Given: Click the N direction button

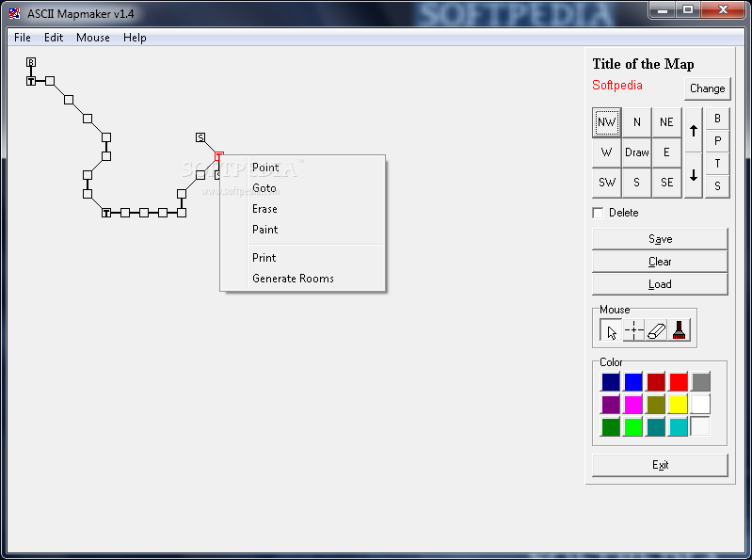Looking at the screenshot, I should [637, 122].
